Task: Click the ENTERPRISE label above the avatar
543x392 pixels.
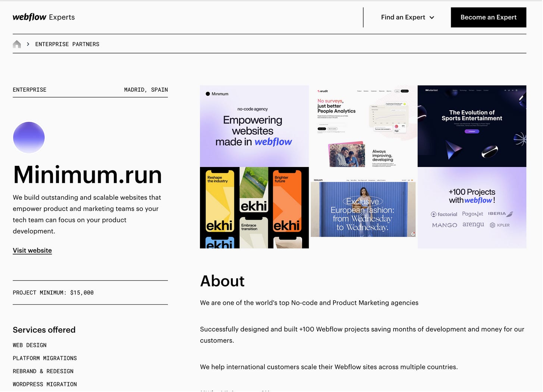Action: (x=29, y=89)
